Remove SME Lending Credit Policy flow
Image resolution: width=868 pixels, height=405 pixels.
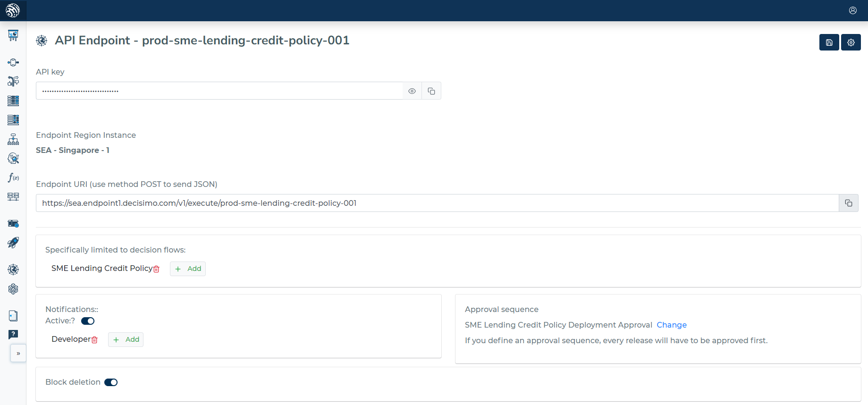[157, 269]
